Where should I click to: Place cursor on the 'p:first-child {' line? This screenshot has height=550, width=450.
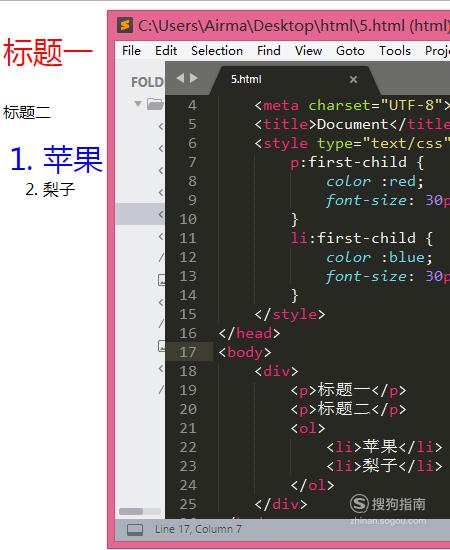point(357,162)
